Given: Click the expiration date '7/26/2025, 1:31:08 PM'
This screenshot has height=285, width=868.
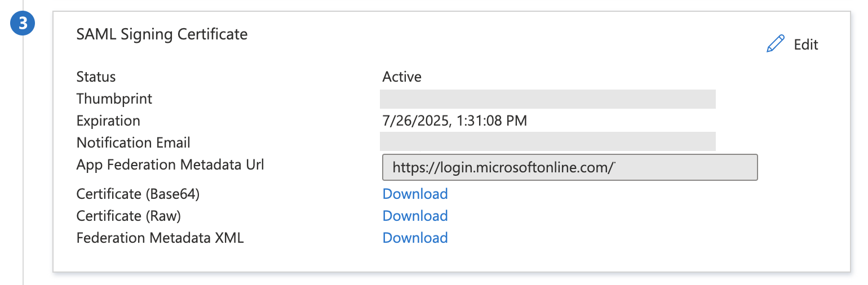Looking at the screenshot, I should 455,121.
